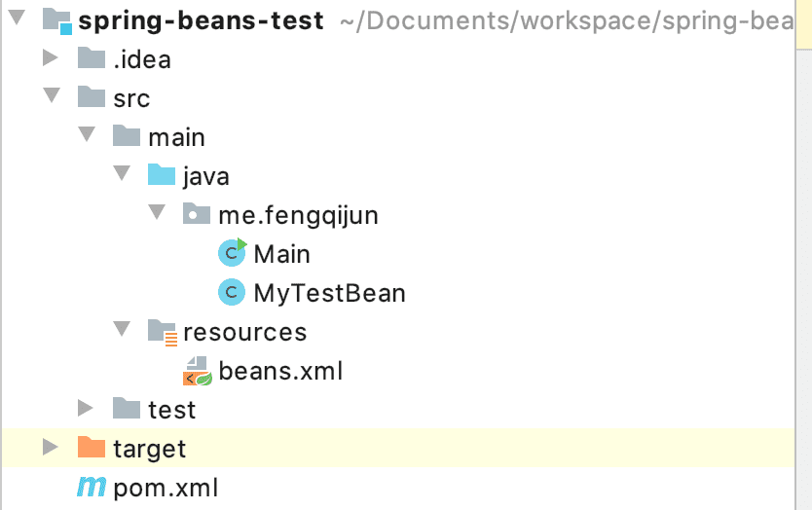This screenshot has width=812, height=510.
Task: Click the resources folder icon
Action: 162,332
